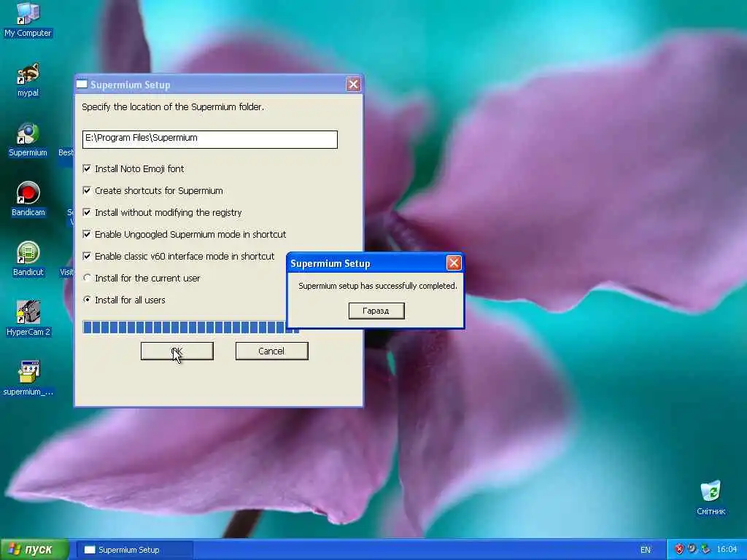The image size is (747, 560).
Task: Select Install for all users
Action: point(87,300)
